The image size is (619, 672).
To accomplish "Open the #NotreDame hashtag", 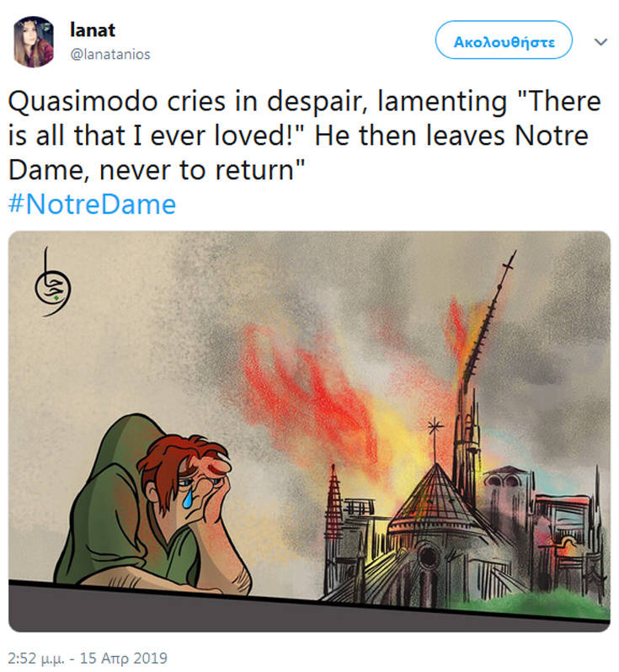I will [92, 205].
